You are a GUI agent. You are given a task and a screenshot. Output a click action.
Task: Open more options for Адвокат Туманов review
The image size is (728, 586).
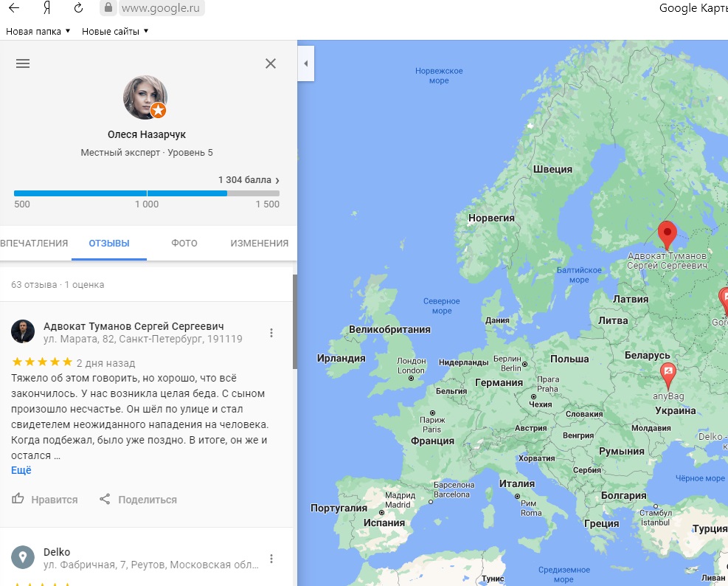coord(271,333)
